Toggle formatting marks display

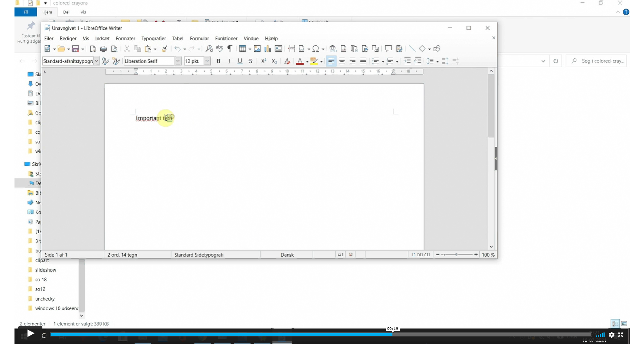point(230,49)
